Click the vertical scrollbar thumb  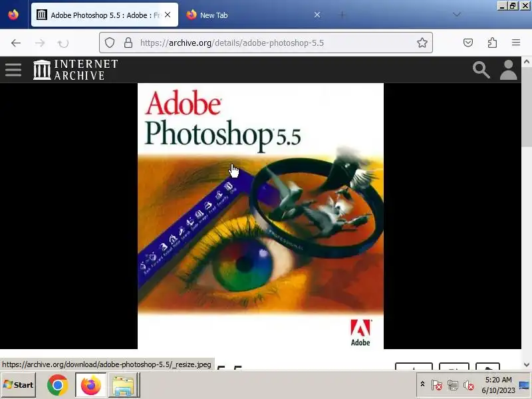coord(527,107)
